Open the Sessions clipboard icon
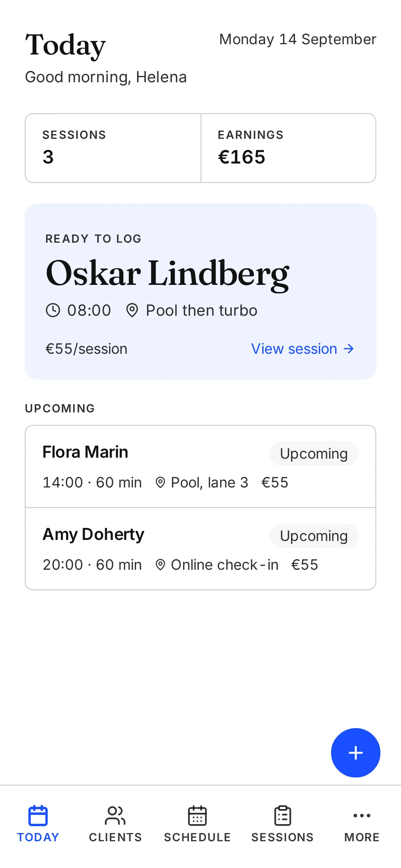The width and height of the screenshot is (401, 868). click(283, 816)
